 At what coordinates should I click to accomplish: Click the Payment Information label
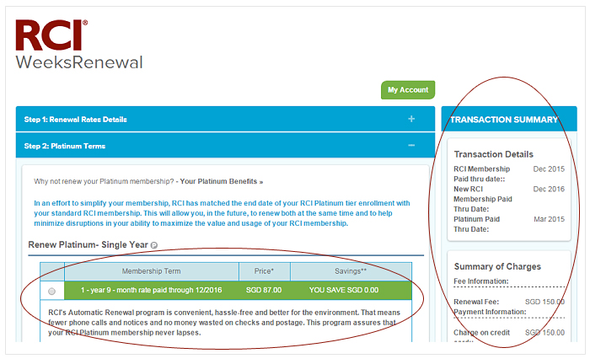[490, 312]
